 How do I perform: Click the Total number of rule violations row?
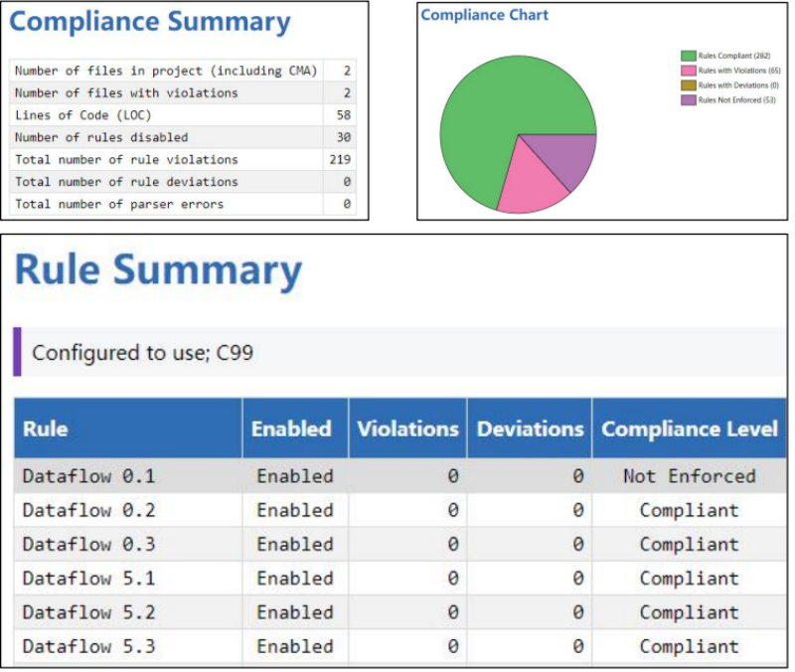126,159
